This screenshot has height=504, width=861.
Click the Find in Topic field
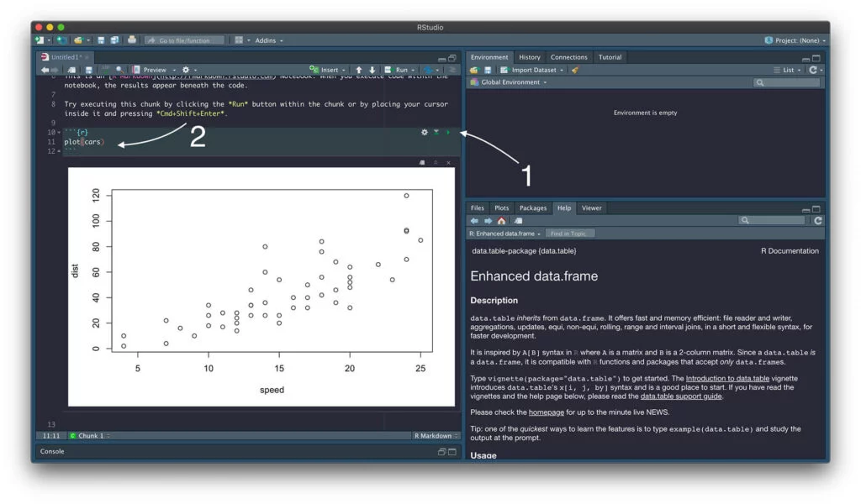(x=569, y=234)
